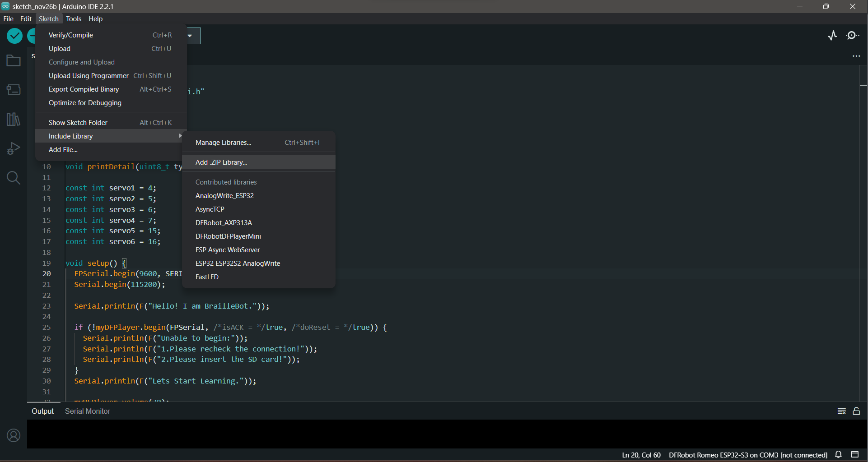Include the DFRobot_AXP313A library
Image resolution: width=868 pixels, height=462 pixels.
(259, 223)
